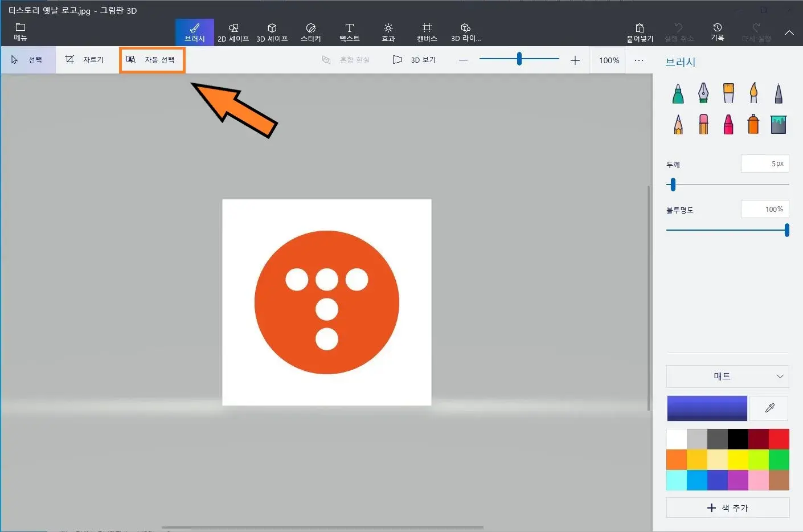This screenshot has width=803, height=532.
Task: Select the 브러시 tab
Action: coord(195,32)
